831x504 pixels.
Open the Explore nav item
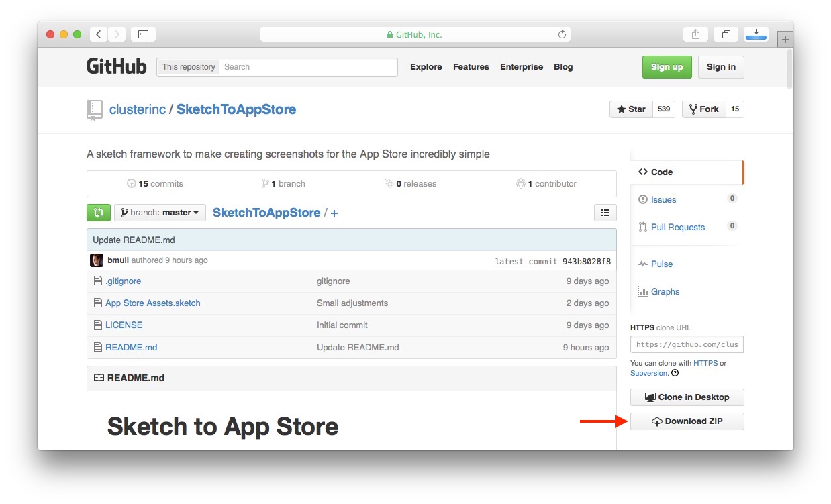coord(426,67)
